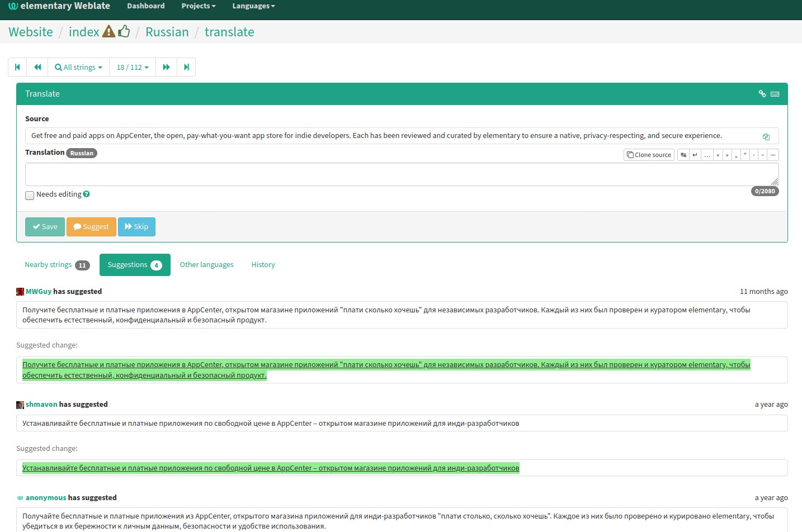Click the Translate panel header title
The height and width of the screenshot is (532, 802).
click(x=43, y=94)
